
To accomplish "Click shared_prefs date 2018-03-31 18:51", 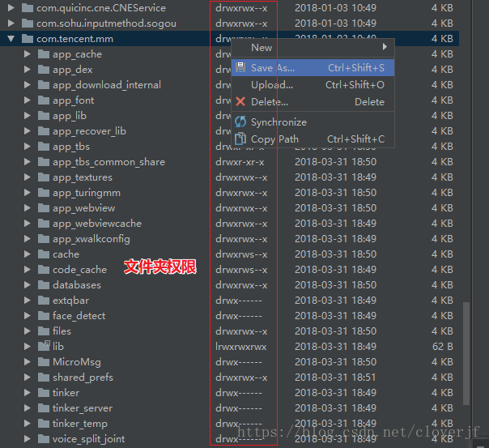I will 335,378.
